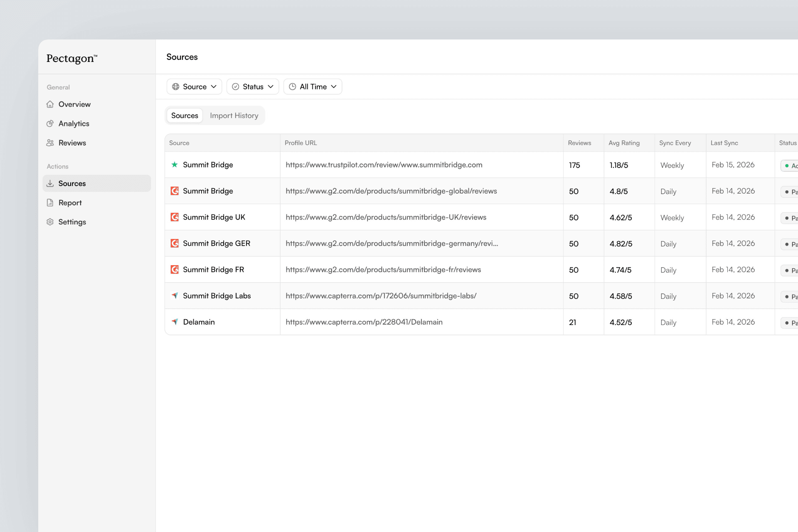Click the Overview home icon
The width and height of the screenshot is (798, 532).
click(x=50, y=104)
